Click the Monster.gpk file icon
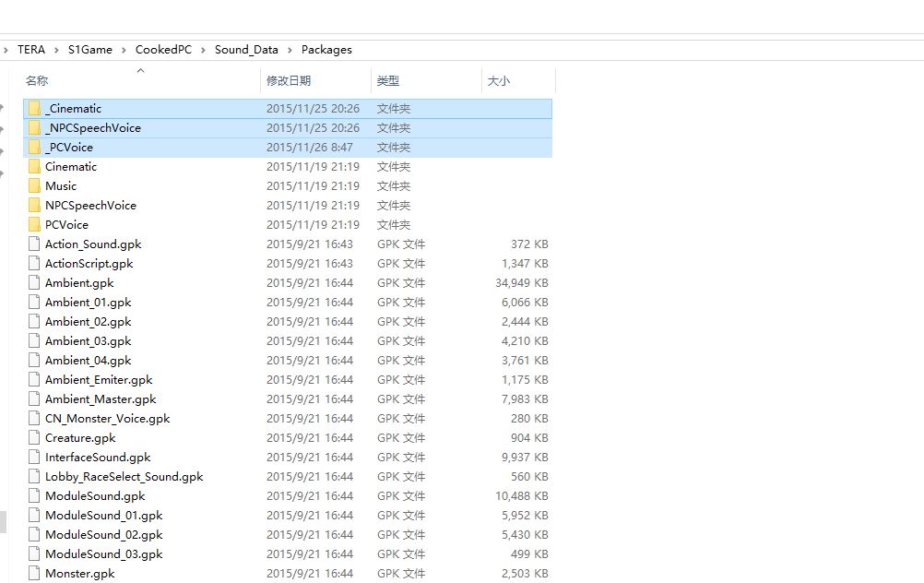Screen dimensions: 924x583 34,574
